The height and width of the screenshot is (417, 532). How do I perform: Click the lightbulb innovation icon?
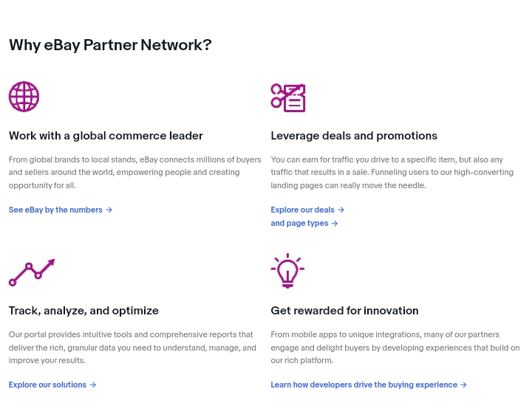[287, 271]
